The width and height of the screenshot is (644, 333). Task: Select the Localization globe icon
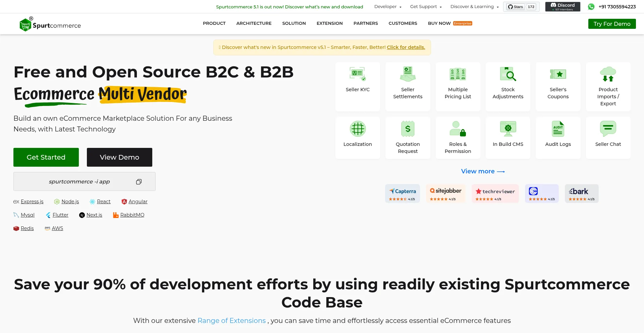(358, 129)
